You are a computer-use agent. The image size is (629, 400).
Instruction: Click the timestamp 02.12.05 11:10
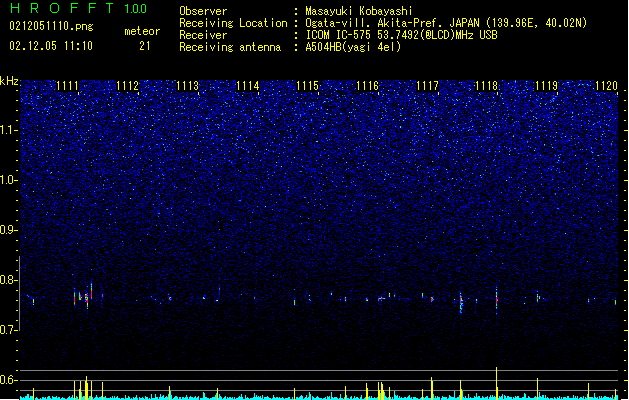point(51,46)
